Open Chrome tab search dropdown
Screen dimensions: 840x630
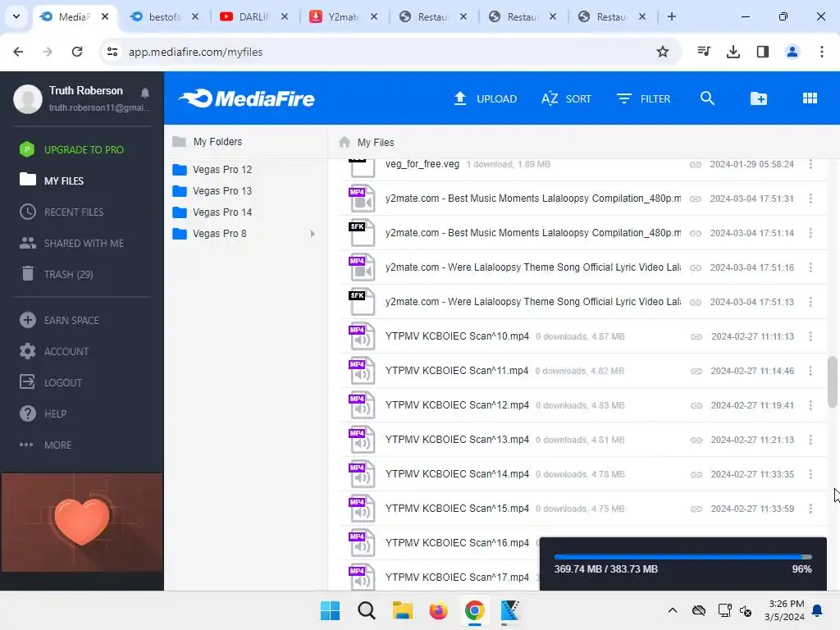[16, 16]
